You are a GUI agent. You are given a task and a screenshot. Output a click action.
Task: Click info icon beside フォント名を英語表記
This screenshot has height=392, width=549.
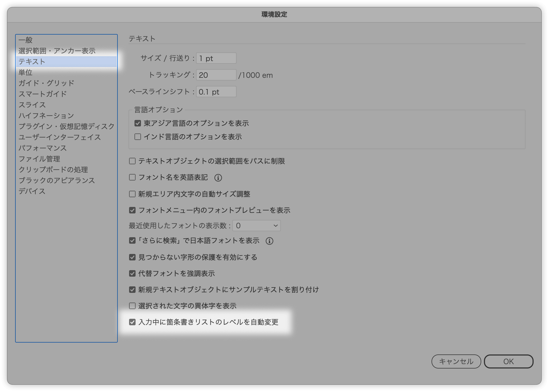point(218,178)
